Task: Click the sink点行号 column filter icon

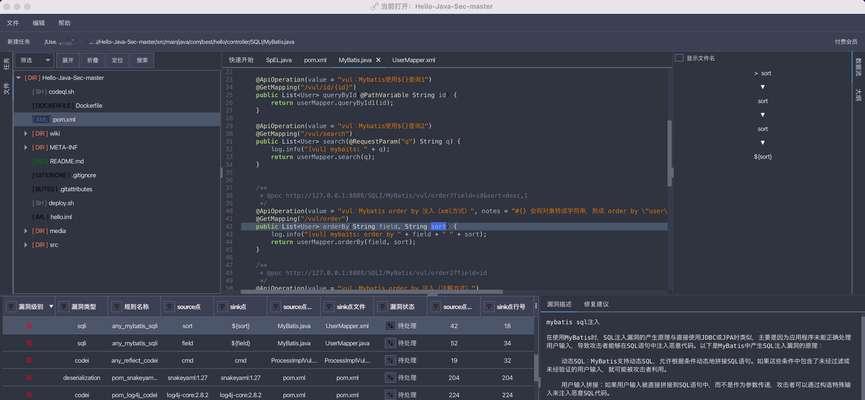Action: click(x=489, y=307)
